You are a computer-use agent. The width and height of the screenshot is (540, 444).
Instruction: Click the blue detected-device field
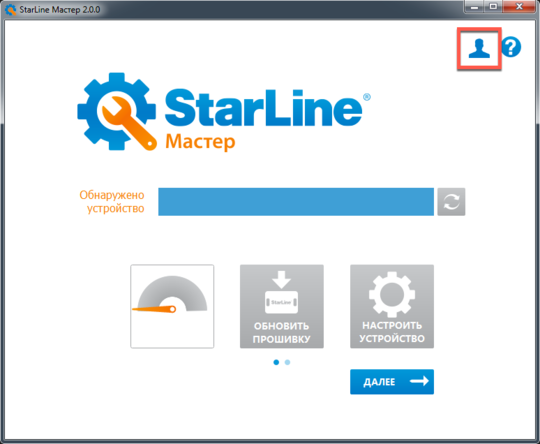(296, 202)
